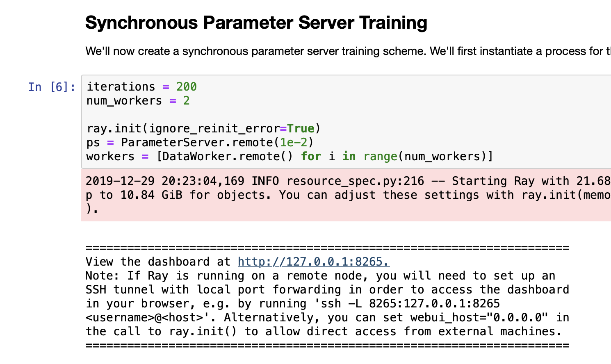Select the In [6] cell prompt
The width and height of the screenshot is (611, 364).
pos(52,86)
